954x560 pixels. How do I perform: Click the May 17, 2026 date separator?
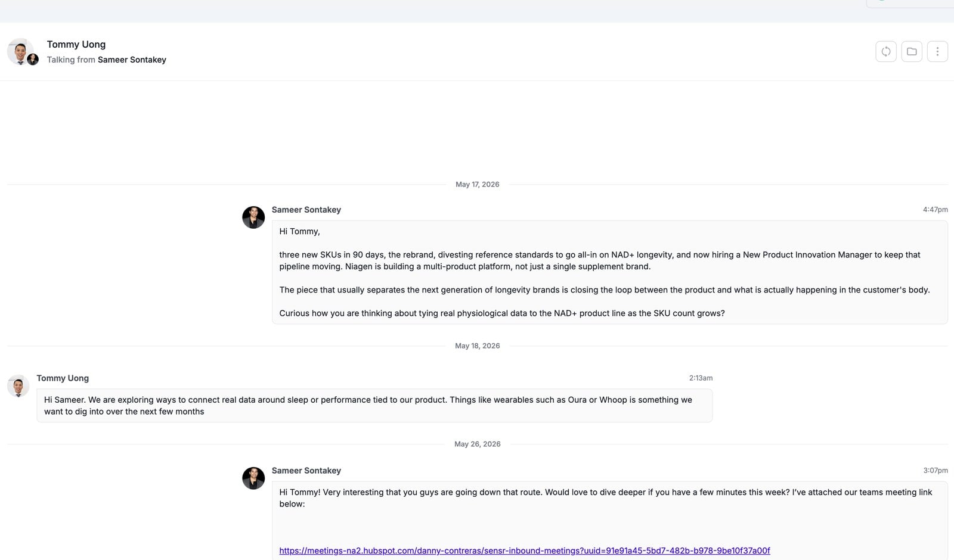point(477,185)
